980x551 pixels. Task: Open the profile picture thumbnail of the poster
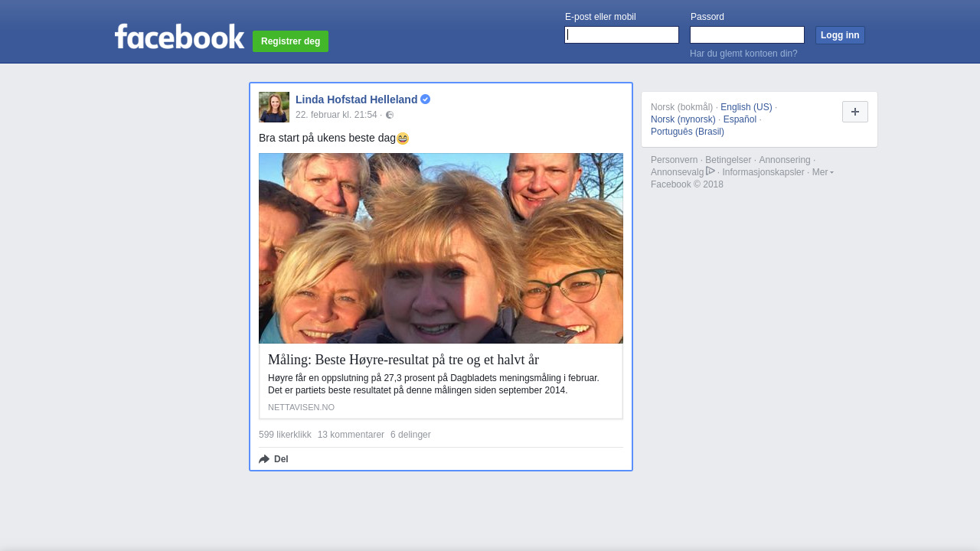tap(274, 107)
